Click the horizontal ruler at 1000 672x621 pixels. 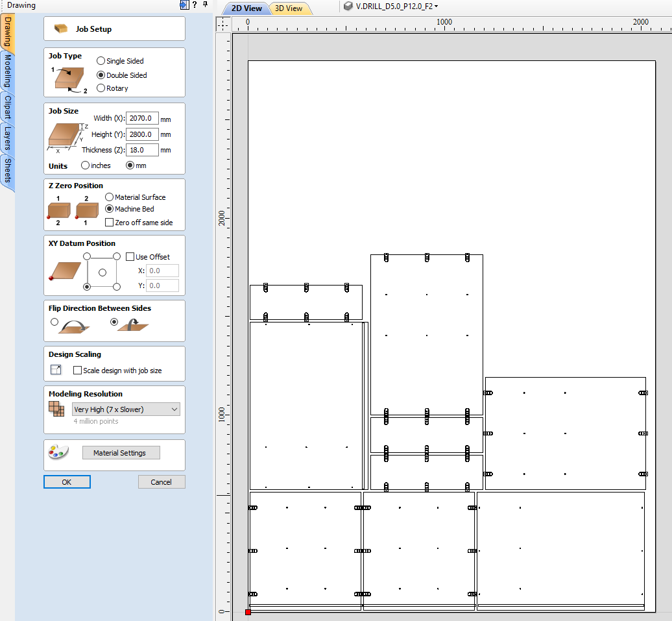[444, 22]
